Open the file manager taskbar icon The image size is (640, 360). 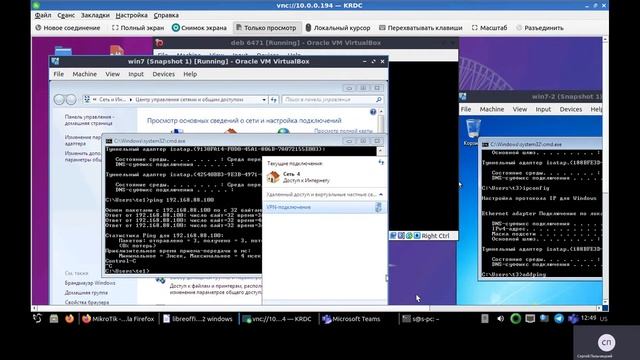(x=54, y=319)
